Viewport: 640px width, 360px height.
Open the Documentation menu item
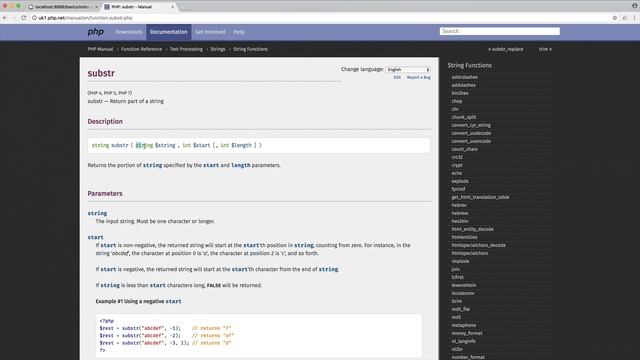point(169,32)
